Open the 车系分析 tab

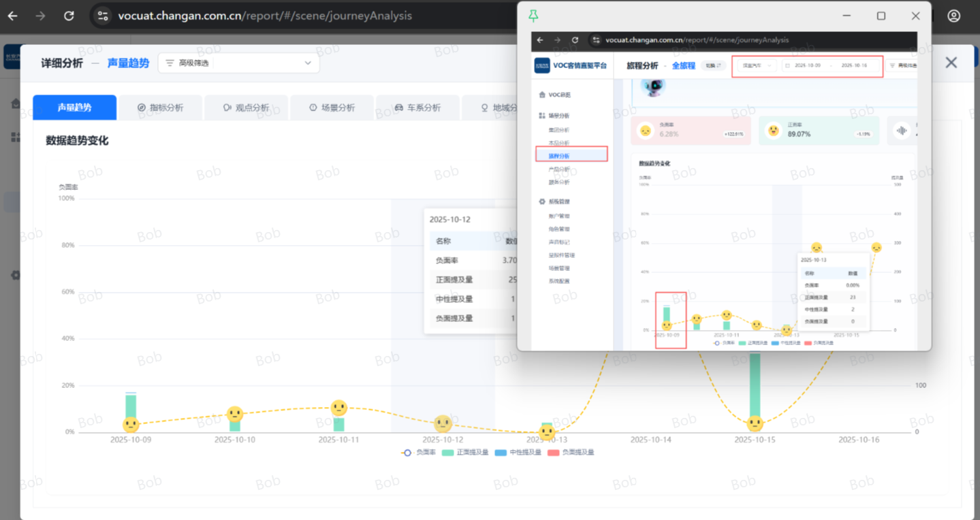[x=417, y=108]
